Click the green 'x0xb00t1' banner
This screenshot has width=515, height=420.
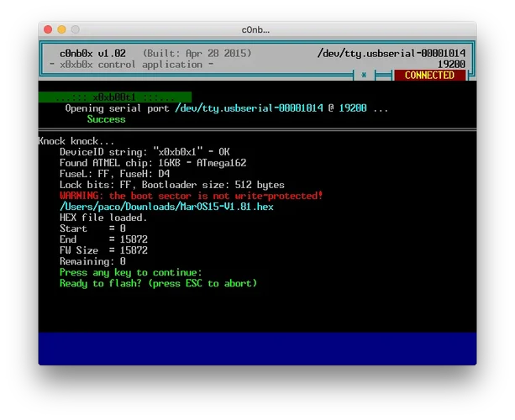click(115, 97)
